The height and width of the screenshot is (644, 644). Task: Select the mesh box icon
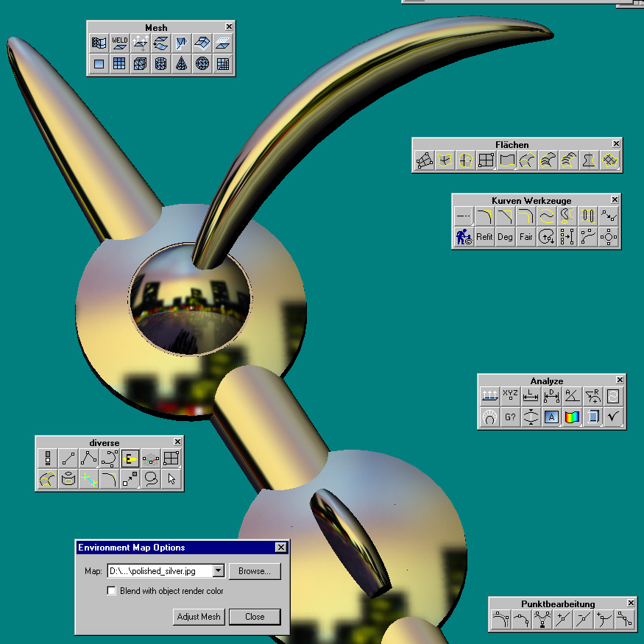pos(140,63)
